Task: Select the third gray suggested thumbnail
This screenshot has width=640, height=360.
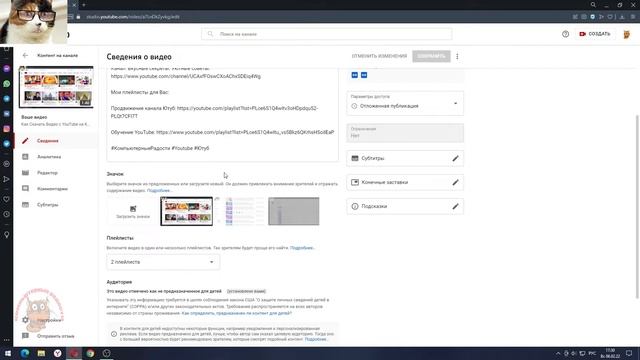Action: 294,211
